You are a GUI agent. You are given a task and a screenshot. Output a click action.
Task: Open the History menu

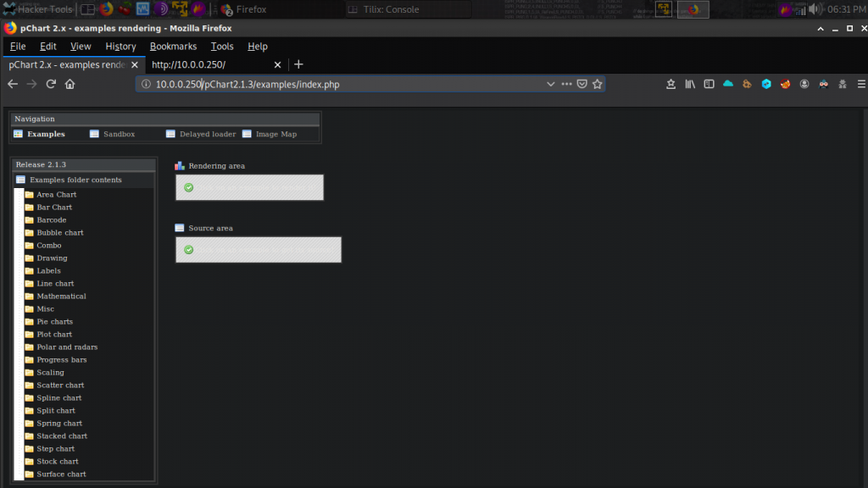pyautogui.click(x=120, y=47)
